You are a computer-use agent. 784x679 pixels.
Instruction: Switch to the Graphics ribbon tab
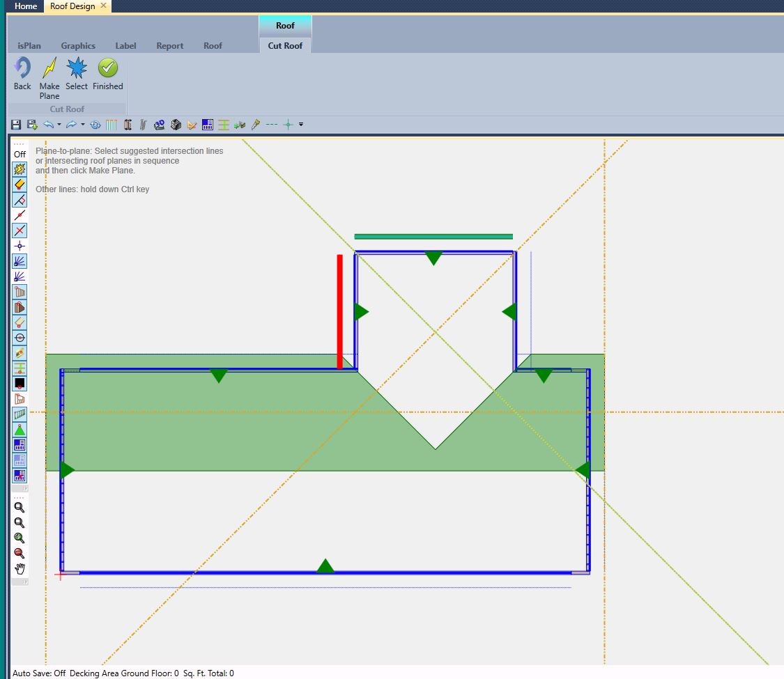[78, 46]
